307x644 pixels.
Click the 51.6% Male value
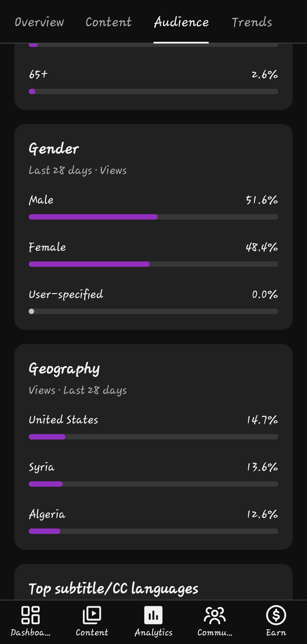click(262, 200)
